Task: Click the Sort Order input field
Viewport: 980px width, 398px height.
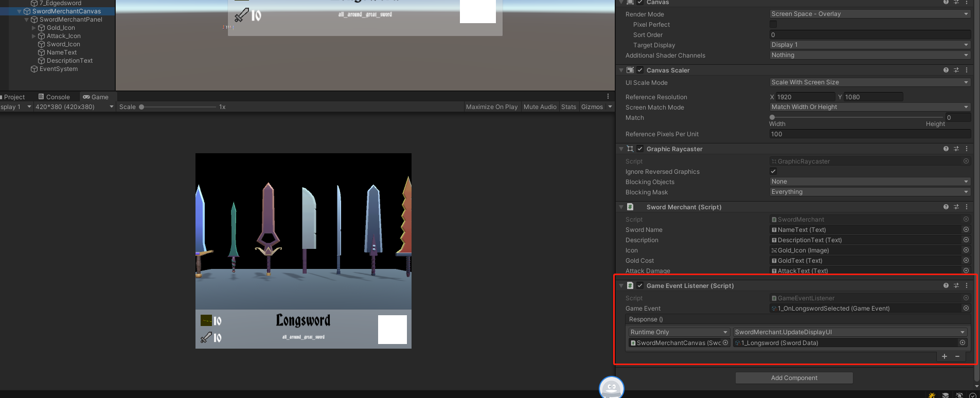Action: (870, 34)
